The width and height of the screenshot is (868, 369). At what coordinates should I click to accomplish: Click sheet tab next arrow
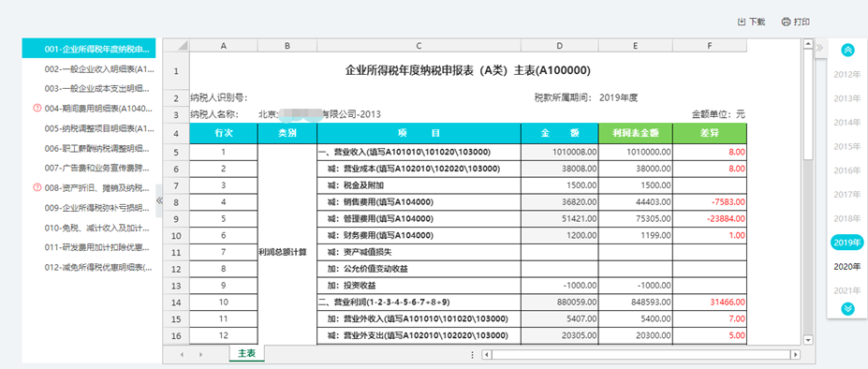[200, 354]
